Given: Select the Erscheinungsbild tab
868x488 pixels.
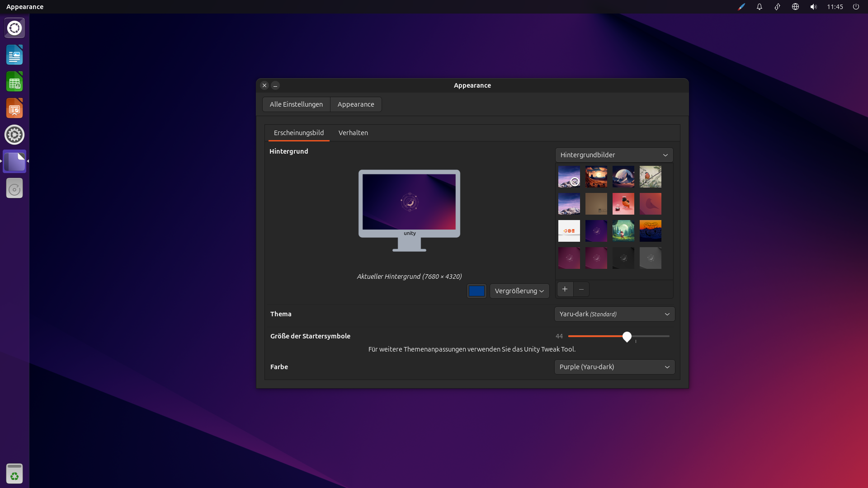Looking at the screenshot, I should tap(299, 133).
